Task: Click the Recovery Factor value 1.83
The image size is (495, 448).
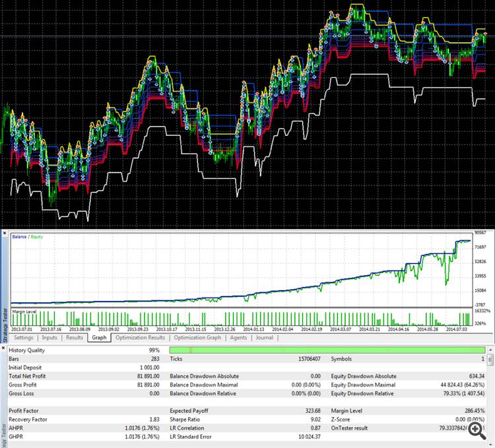Action: (x=154, y=419)
